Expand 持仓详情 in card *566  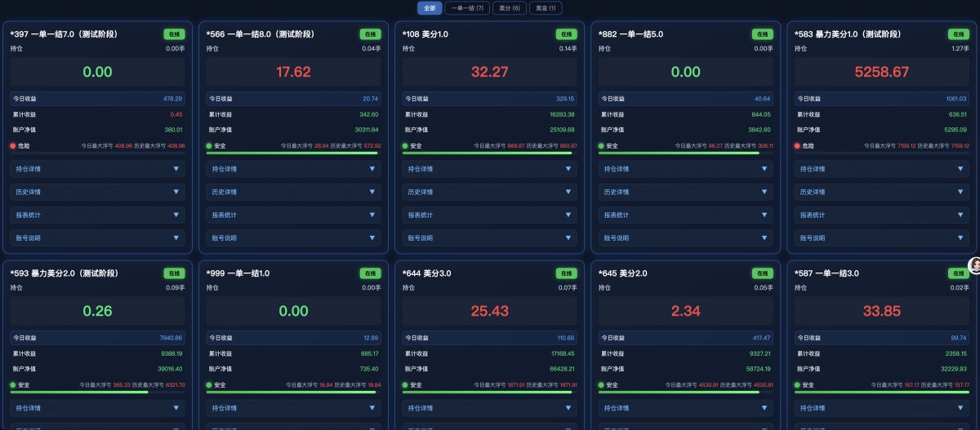pyautogui.click(x=293, y=169)
